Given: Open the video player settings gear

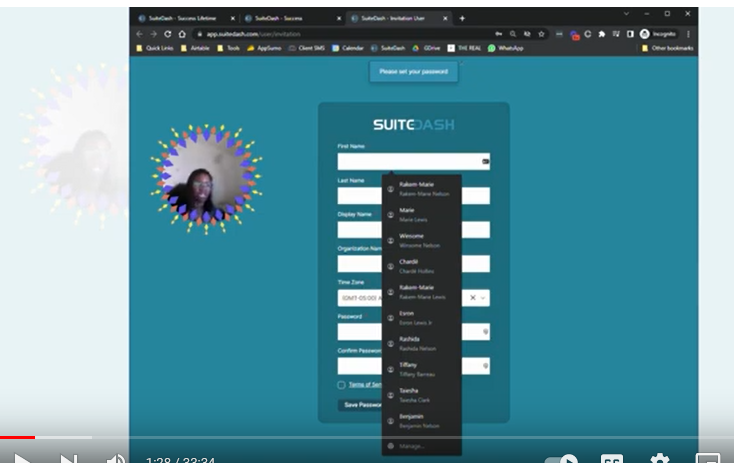Looking at the screenshot, I should pos(660,458).
